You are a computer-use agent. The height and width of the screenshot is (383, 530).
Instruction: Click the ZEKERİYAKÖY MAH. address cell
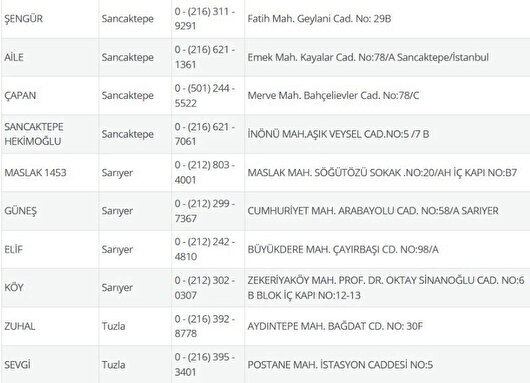386,288
